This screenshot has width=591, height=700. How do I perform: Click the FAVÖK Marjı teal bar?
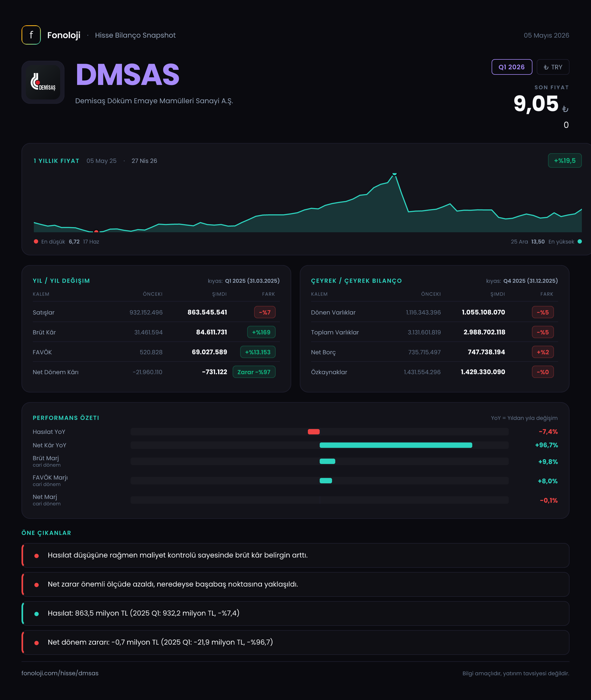tap(326, 480)
